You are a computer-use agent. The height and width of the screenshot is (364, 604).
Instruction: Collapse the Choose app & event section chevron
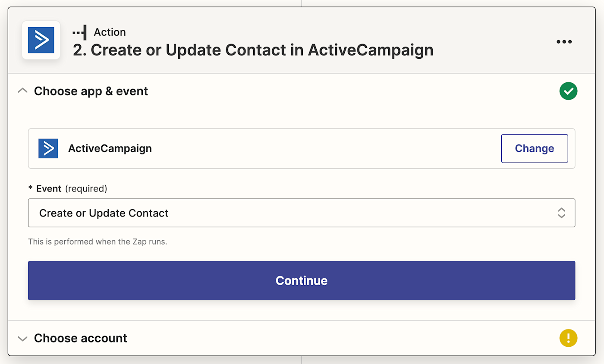click(23, 91)
